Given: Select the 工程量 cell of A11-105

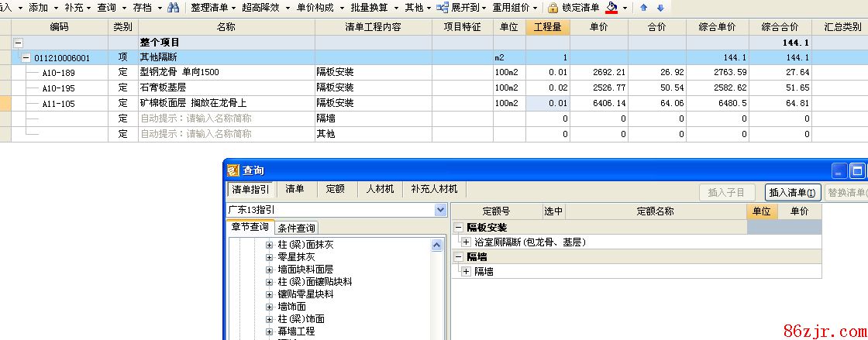Looking at the screenshot, I should [548, 103].
